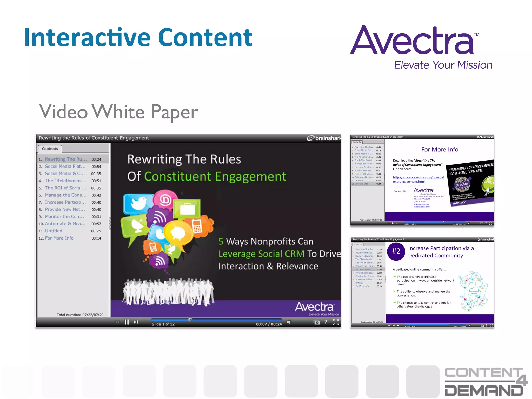Open help in 'For More Info' player
532x399 pixels.
pyautogui.click(x=486, y=223)
